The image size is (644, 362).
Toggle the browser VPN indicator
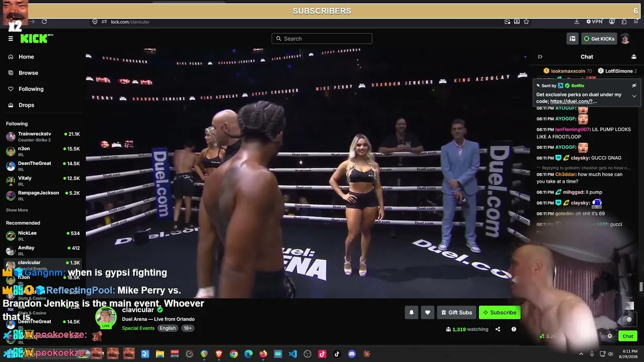point(594,22)
